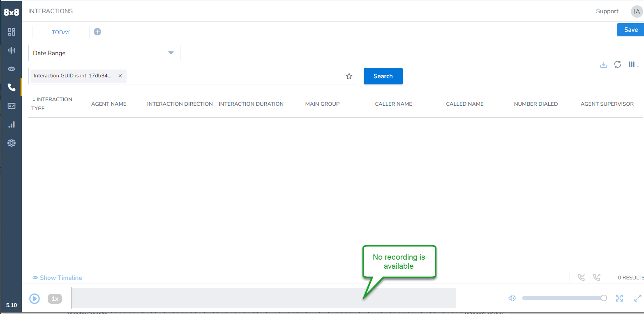Click the 8x8 logo
The image size is (644, 314).
(x=12, y=12)
